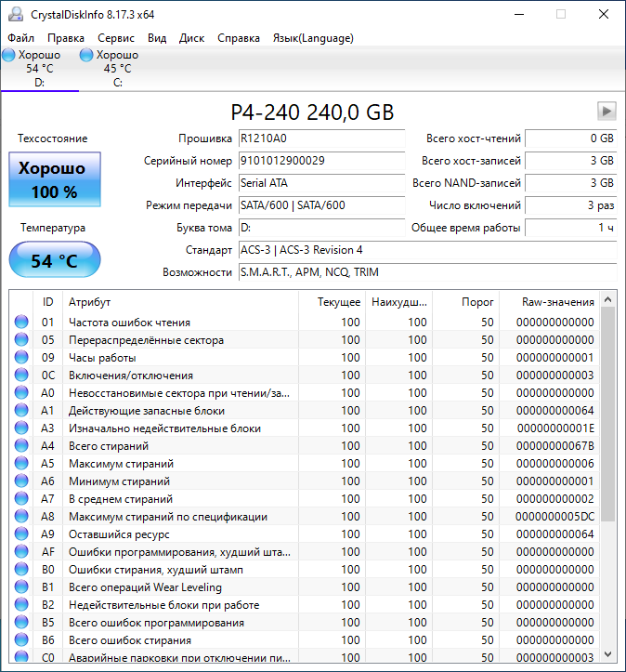Viewport: 626px width, 672px height.
Task: Click the status orb for Часы работы
Action: coord(21,358)
